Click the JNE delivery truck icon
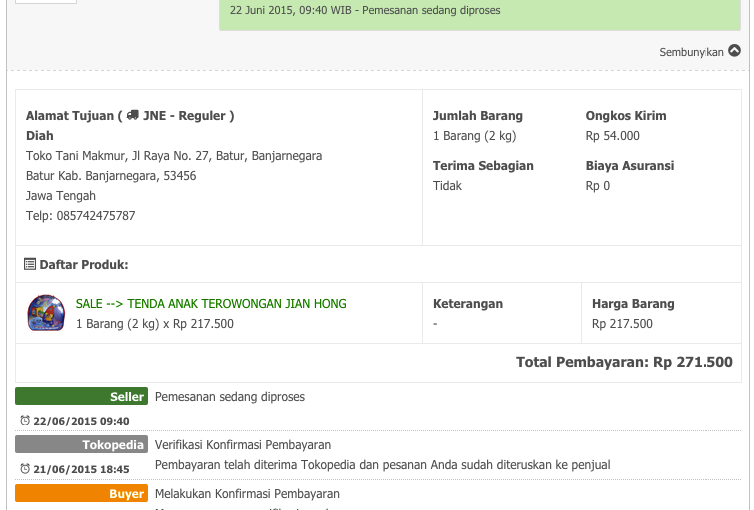The height and width of the screenshot is (510, 754). coord(132,115)
